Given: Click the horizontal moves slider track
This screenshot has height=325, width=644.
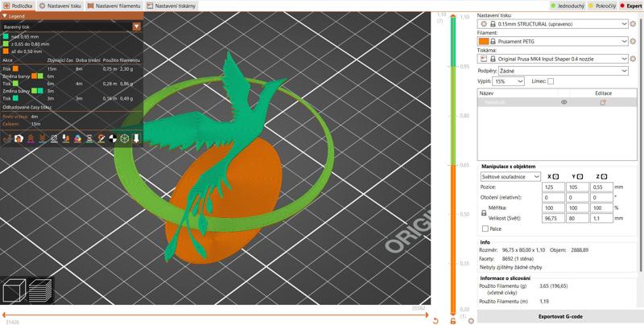Looking at the screenshot, I should point(215,315).
